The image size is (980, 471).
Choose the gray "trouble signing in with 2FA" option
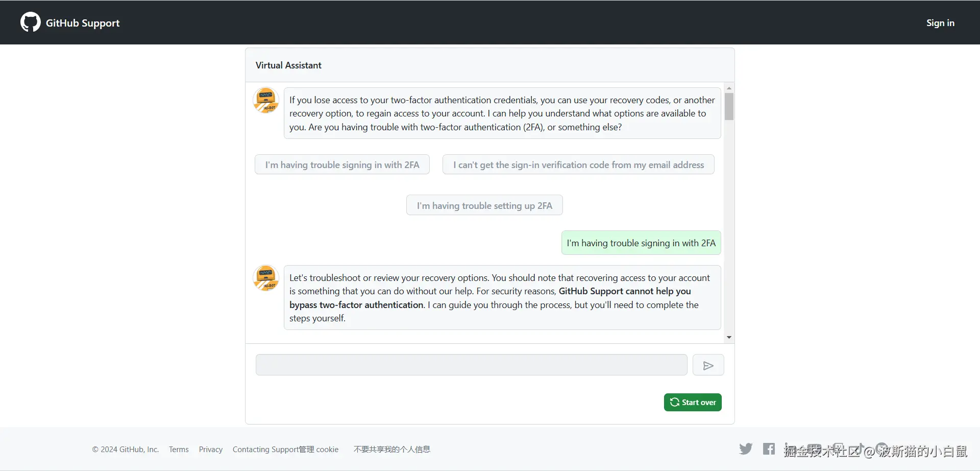tap(342, 164)
